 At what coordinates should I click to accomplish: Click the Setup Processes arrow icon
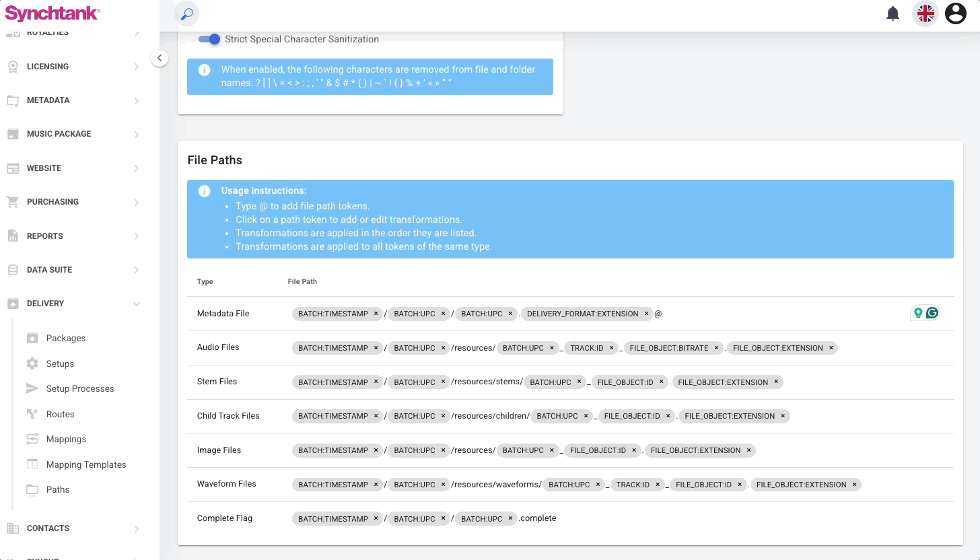pyautogui.click(x=32, y=388)
